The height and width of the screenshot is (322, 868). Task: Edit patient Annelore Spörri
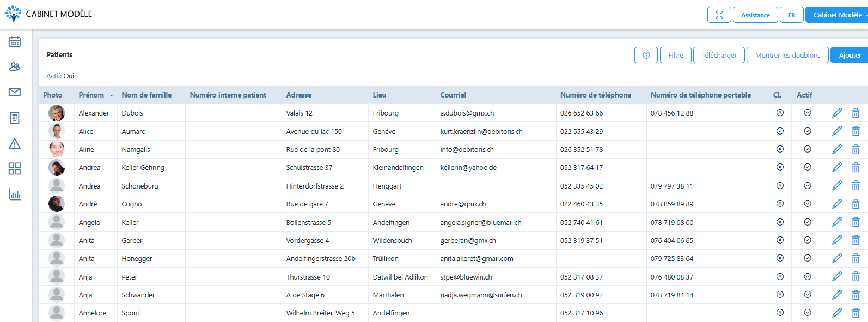837,313
